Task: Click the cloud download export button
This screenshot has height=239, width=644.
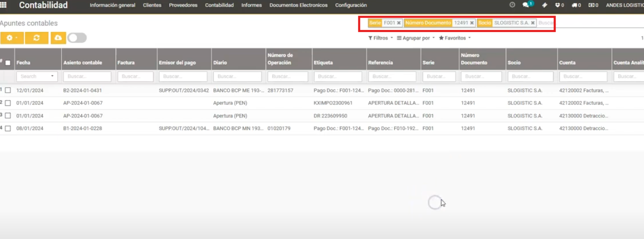Action: [58, 38]
